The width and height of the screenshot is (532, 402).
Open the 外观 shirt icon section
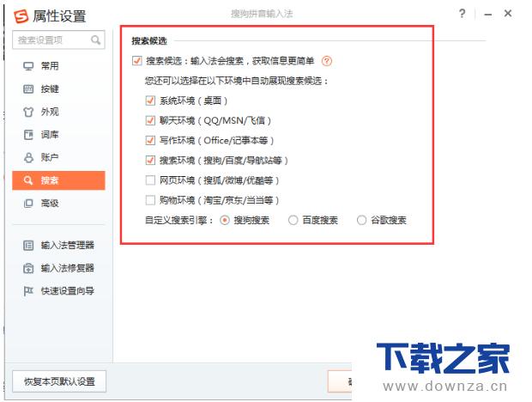(28, 112)
